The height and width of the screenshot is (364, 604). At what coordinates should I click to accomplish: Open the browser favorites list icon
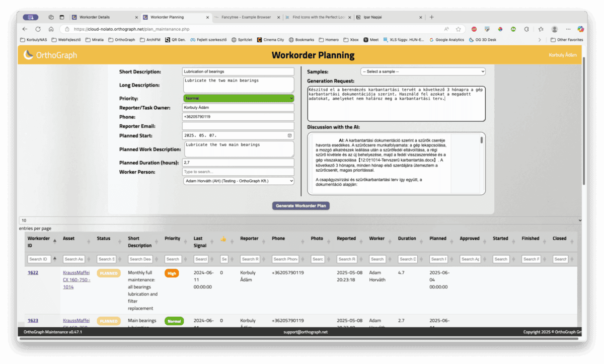pyautogui.click(x=540, y=29)
